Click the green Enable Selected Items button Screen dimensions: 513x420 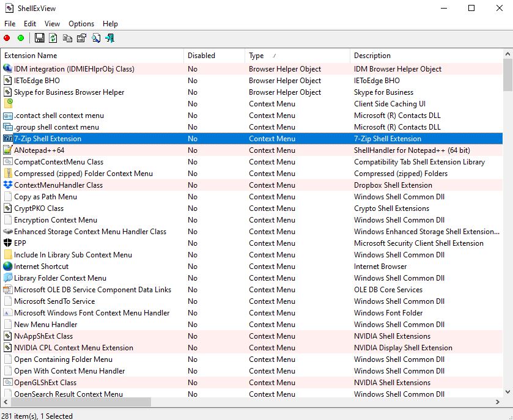[x=21, y=39]
